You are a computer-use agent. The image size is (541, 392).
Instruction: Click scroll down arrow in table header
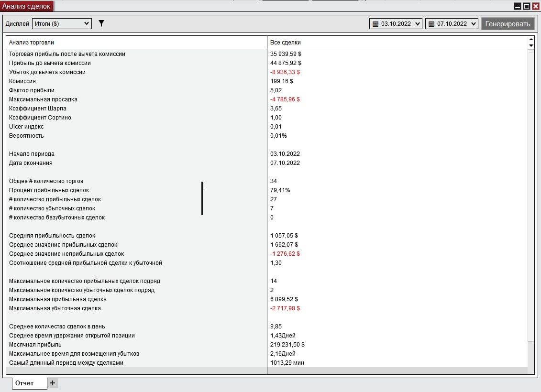click(531, 45)
